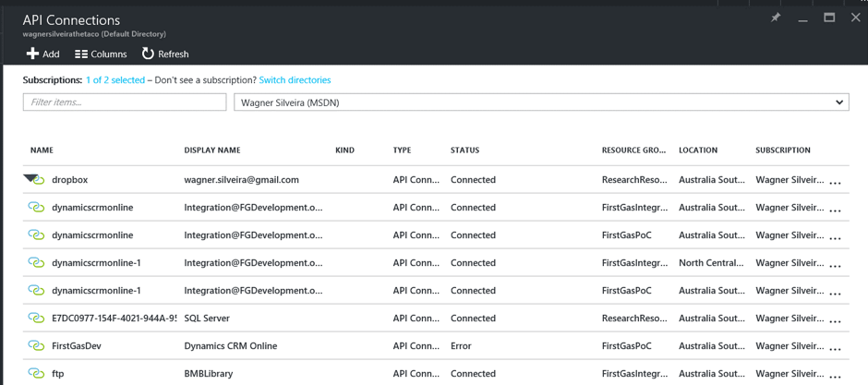Image resolution: width=868 pixels, height=385 pixels.
Task: Pin the API Connections blade
Action: (x=776, y=18)
